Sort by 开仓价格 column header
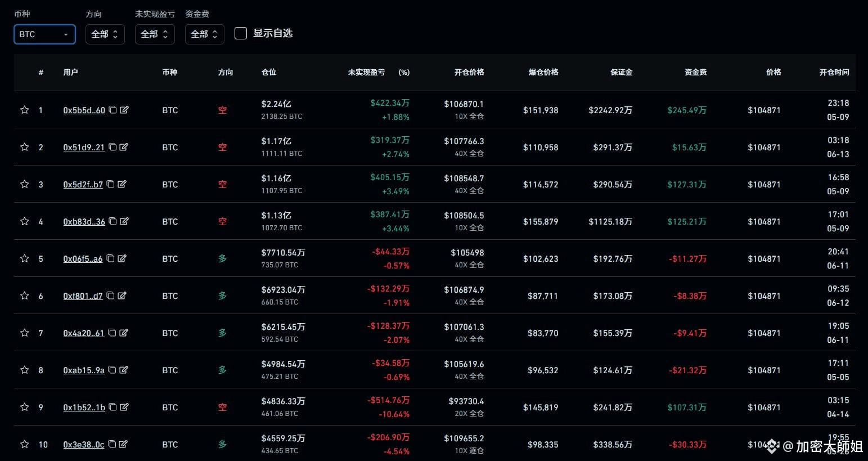This screenshot has height=461, width=868. coord(469,72)
